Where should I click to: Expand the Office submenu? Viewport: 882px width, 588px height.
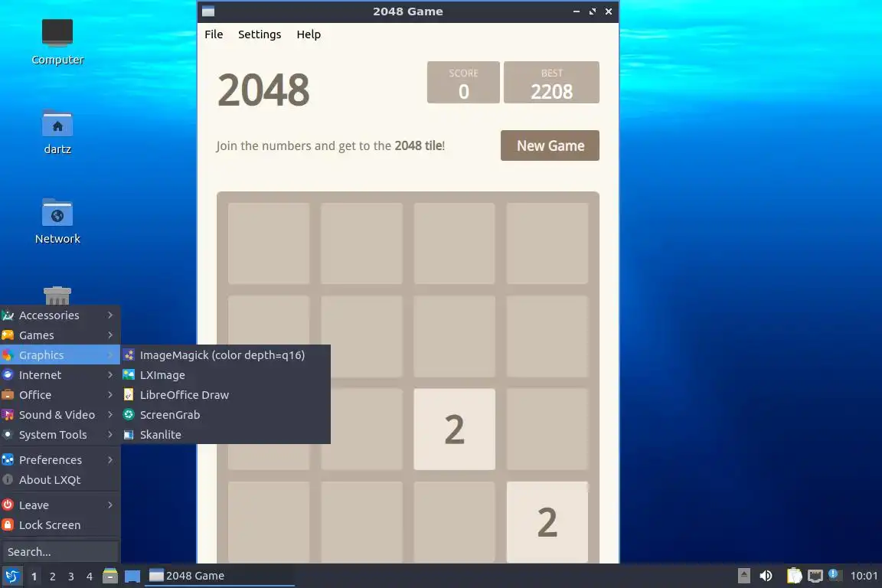(x=60, y=395)
